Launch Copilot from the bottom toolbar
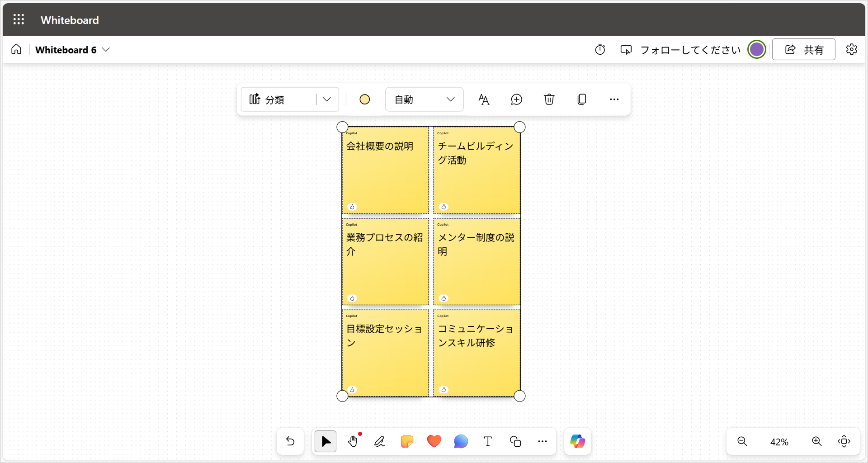 point(577,442)
